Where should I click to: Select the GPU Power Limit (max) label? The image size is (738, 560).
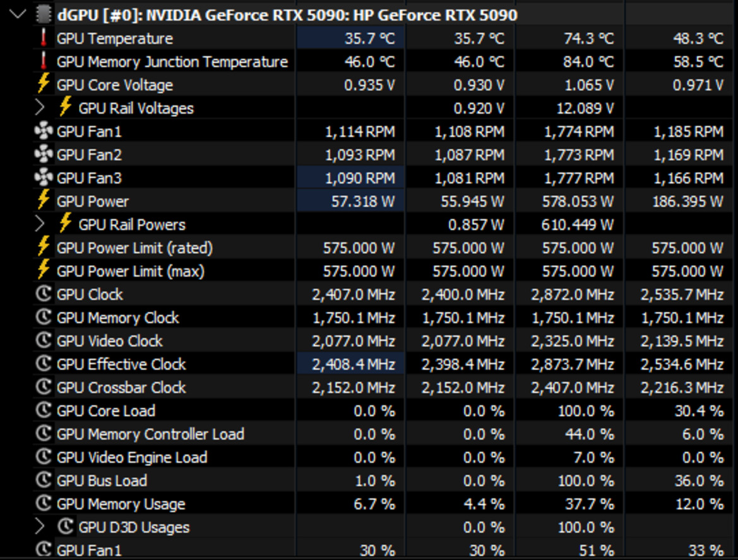pos(131,271)
